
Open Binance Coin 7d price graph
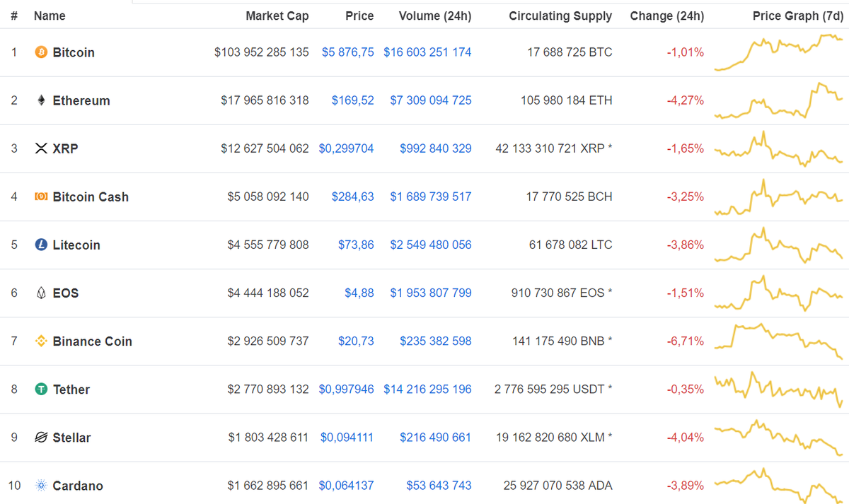(x=778, y=341)
